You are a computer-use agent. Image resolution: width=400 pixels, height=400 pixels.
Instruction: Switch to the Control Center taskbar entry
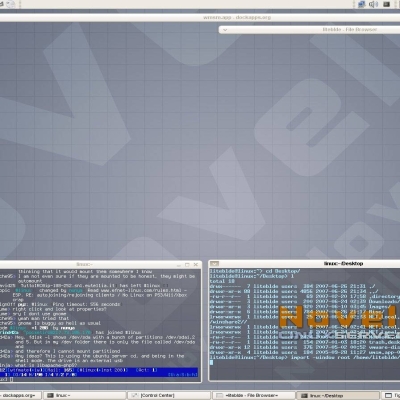(x=169, y=396)
